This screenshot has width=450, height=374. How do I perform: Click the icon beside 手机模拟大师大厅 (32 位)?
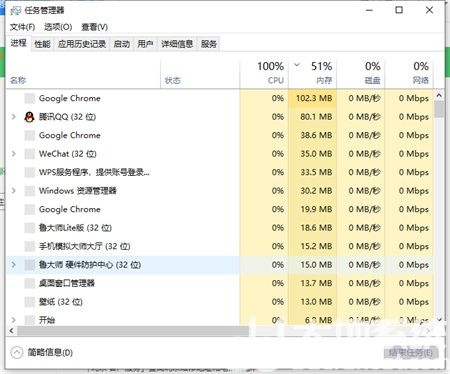[30, 246]
